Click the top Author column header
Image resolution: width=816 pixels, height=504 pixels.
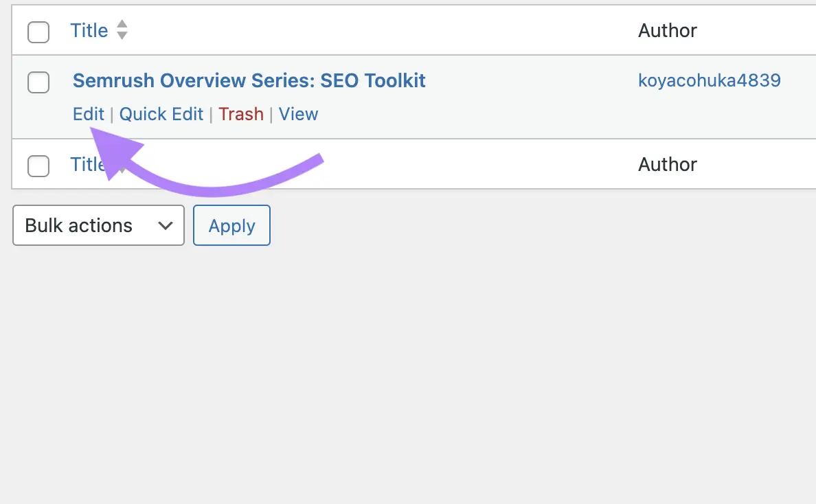pos(667,30)
